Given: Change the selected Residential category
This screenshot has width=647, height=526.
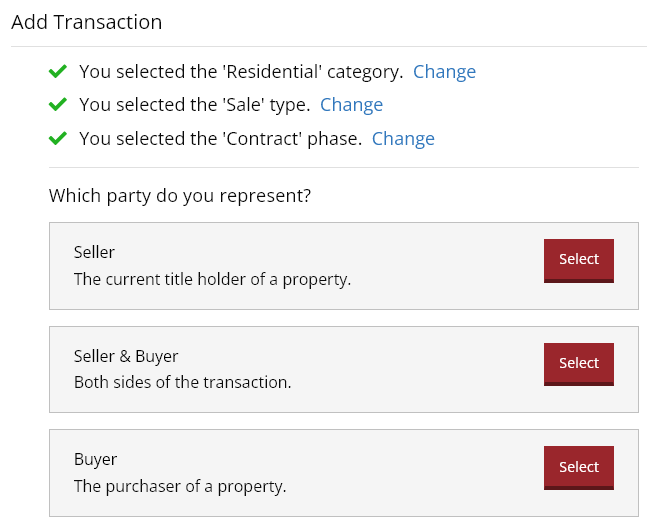Looking at the screenshot, I should click(444, 72).
